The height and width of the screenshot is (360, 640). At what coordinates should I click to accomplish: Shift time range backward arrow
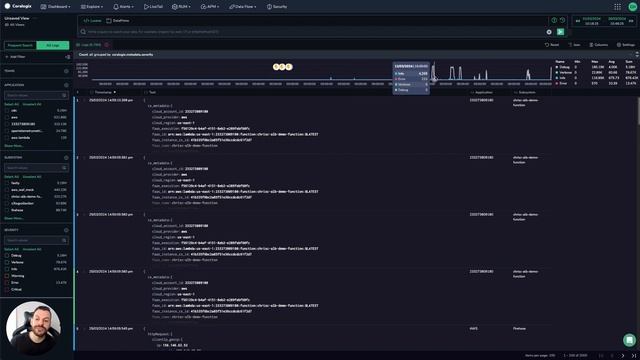(x=578, y=21)
